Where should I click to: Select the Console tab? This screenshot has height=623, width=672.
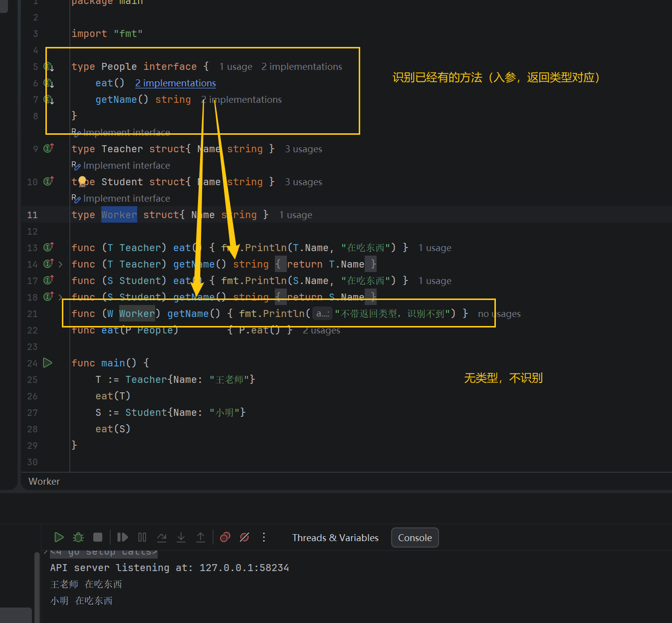pos(415,538)
